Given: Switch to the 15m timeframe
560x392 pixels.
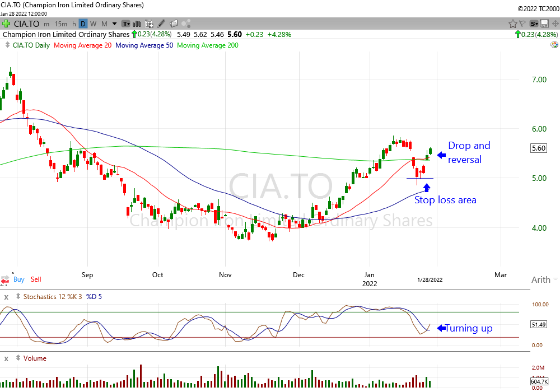Looking at the screenshot, I should pos(60,24).
